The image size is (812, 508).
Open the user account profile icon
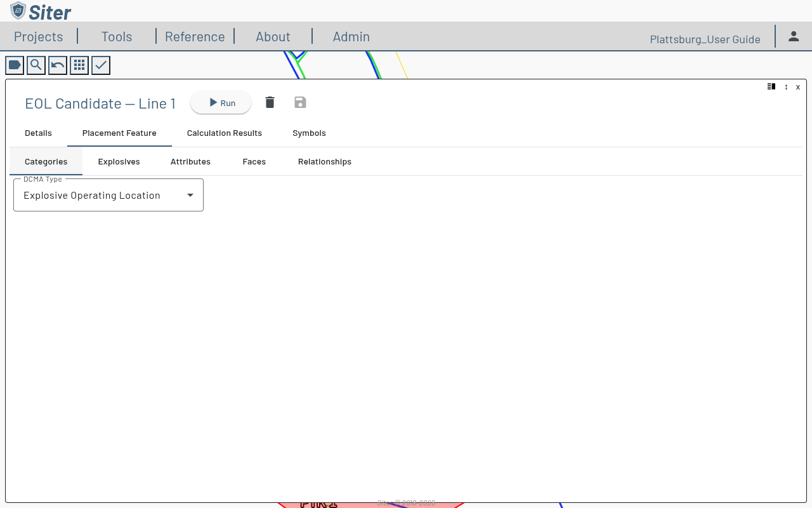(794, 36)
